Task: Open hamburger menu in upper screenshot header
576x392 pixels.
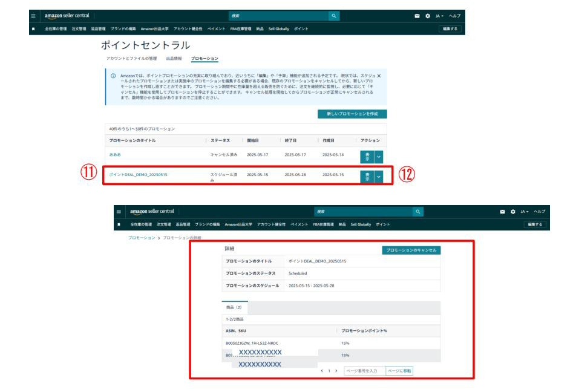Action: click(x=33, y=16)
